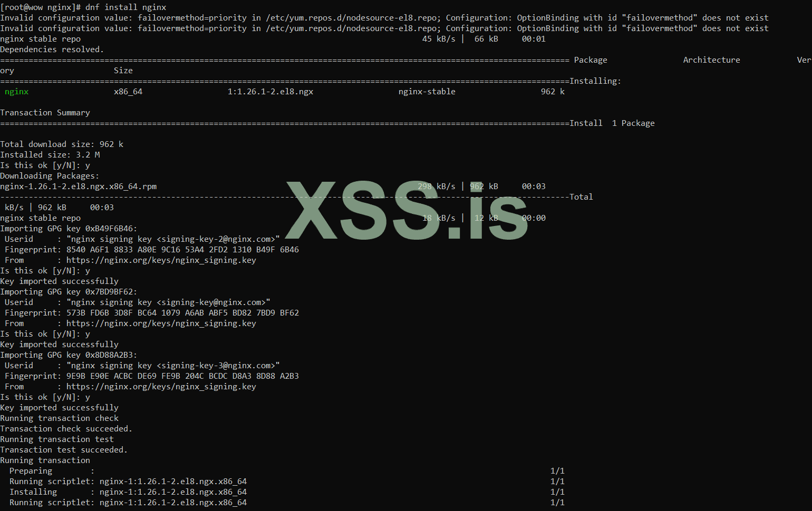Click the file name "nginx-1.26.1-2.el8.ngx.x86_64.rpm"
Viewport: 812px width, 511px height.
coord(79,186)
